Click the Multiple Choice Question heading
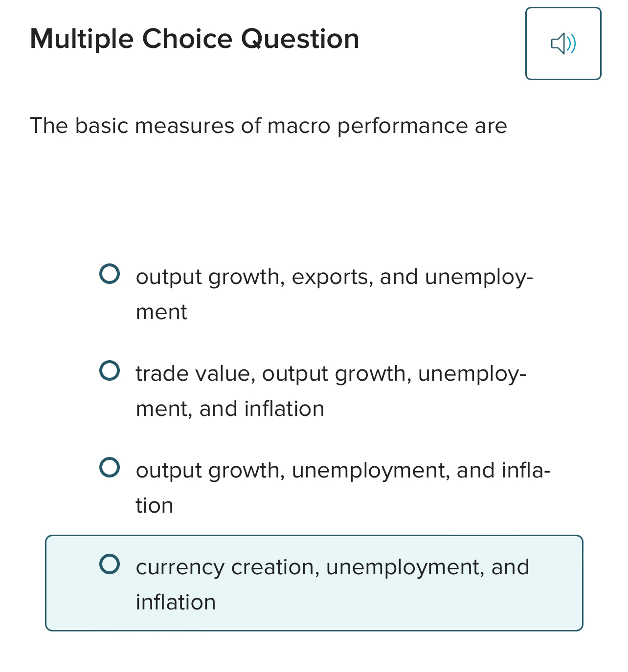628x672 pixels. 195,38
